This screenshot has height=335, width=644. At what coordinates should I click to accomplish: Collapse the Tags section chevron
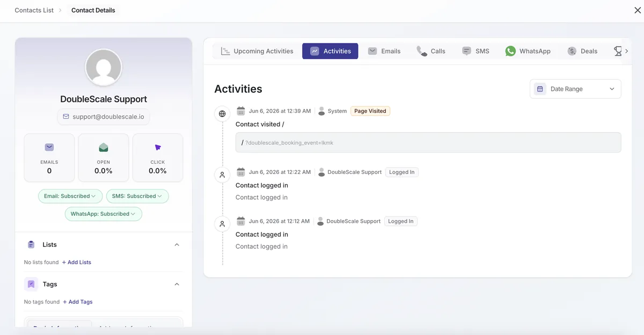(x=177, y=285)
